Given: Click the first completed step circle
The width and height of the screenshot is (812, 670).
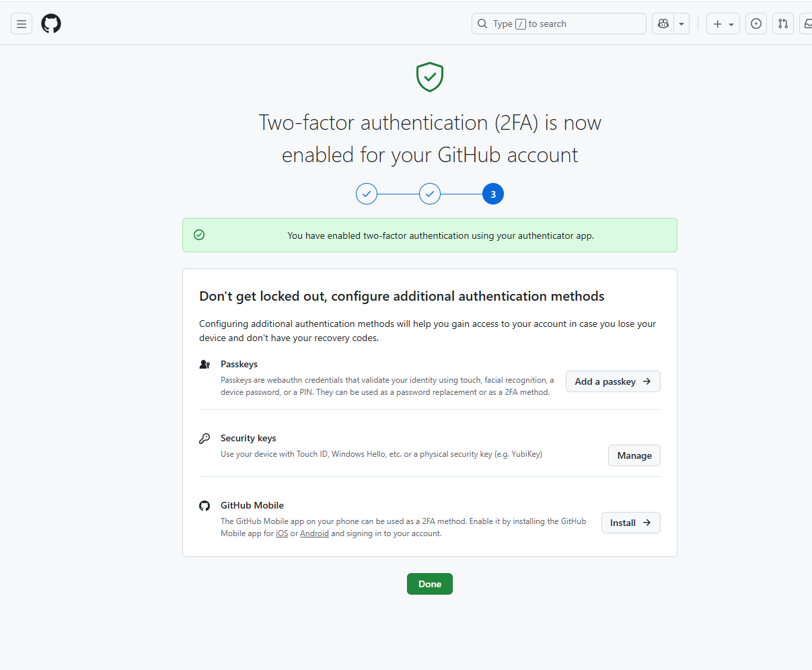Looking at the screenshot, I should point(367,194).
